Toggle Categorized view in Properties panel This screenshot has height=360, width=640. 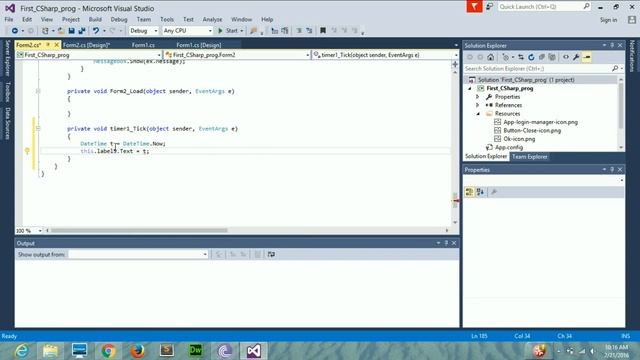tap(469, 192)
